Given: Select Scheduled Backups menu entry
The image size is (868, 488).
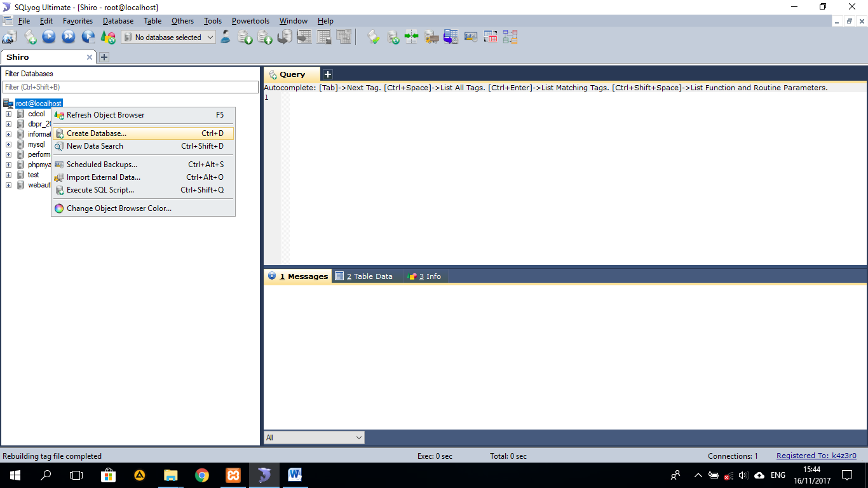Looking at the screenshot, I should (x=143, y=165).
